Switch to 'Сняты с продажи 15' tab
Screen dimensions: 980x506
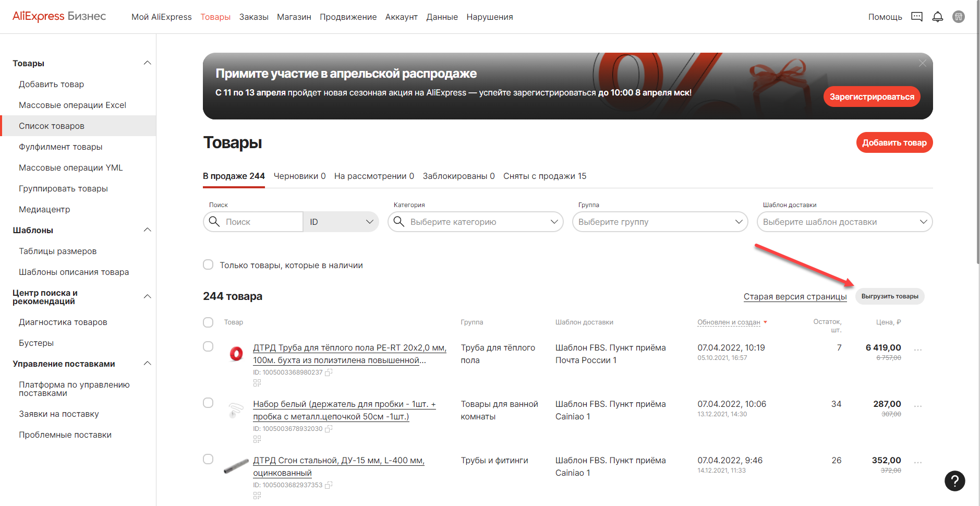[x=545, y=176]
